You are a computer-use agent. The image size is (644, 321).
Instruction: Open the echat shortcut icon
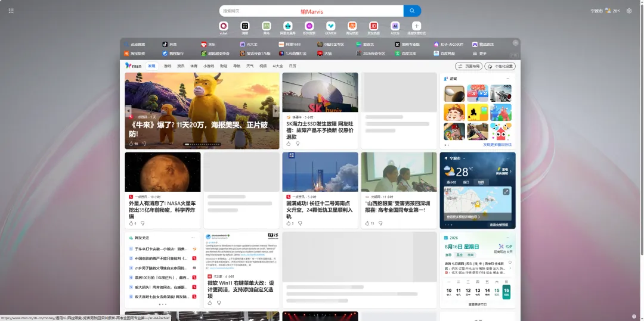[224, 26]
